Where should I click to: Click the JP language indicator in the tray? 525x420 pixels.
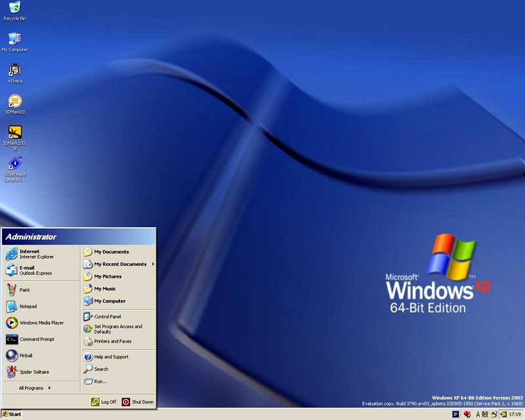(455, 414)
